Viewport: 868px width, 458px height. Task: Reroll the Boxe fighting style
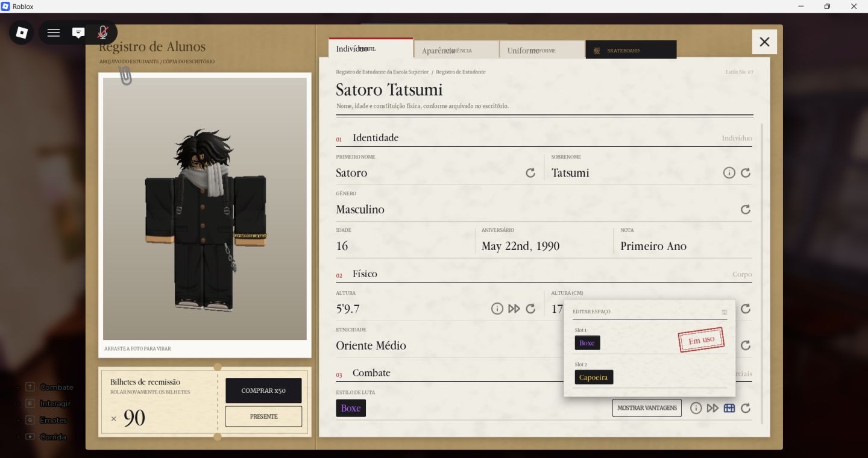[x=746, y=408]
